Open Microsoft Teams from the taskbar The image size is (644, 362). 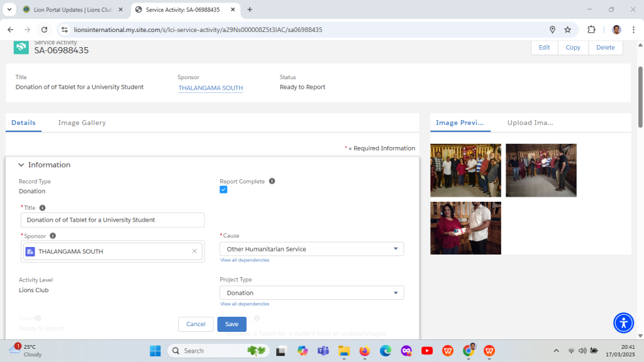pos(323,351)
